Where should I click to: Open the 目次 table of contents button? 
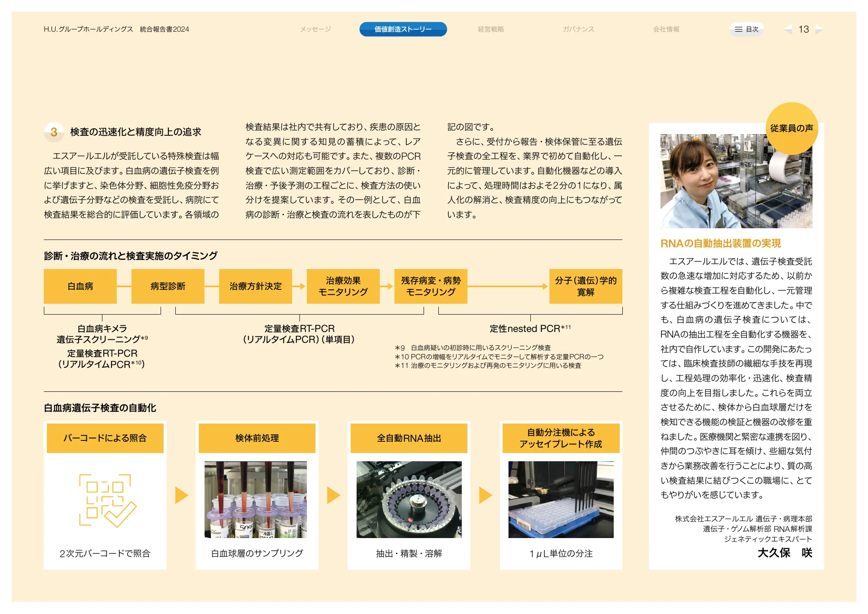tap(746, 30)
